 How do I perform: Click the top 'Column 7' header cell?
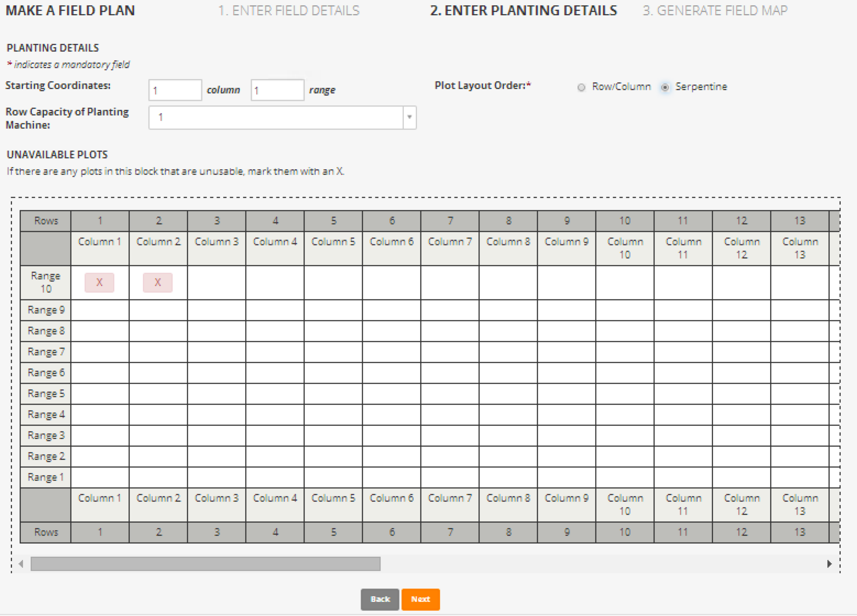[x=450, y=248]
